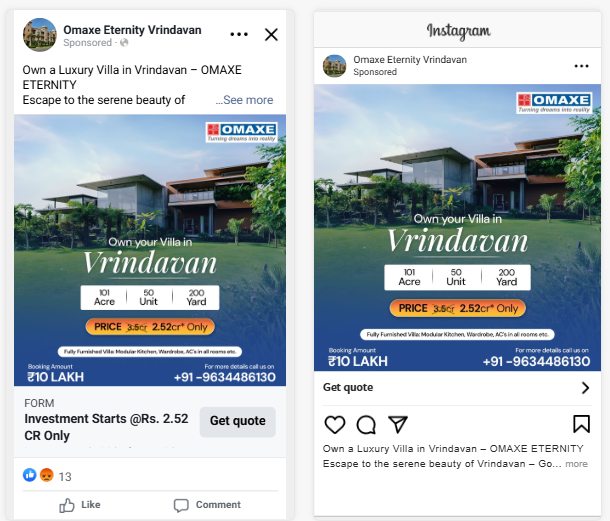The height and width of the screenshot is (521, 610).
Task: Click the Comment button below the Facebook ad
Action: [207, 505]
